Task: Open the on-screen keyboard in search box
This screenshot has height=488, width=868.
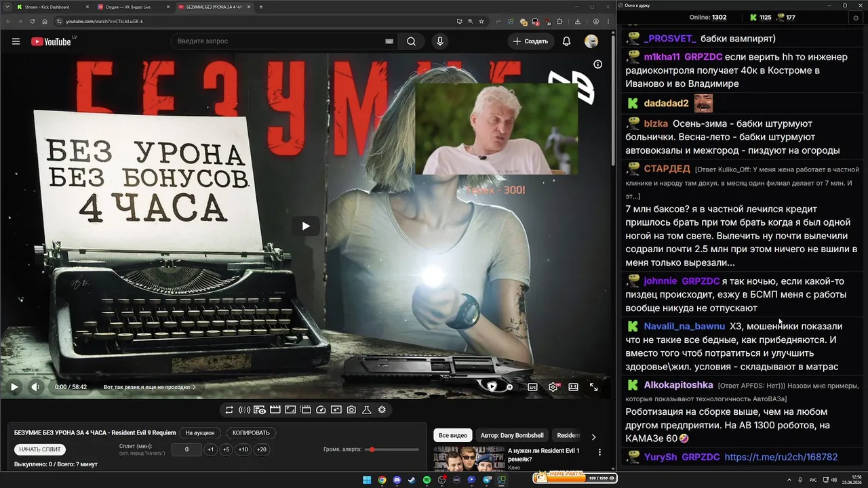Action: click(389, 41)
